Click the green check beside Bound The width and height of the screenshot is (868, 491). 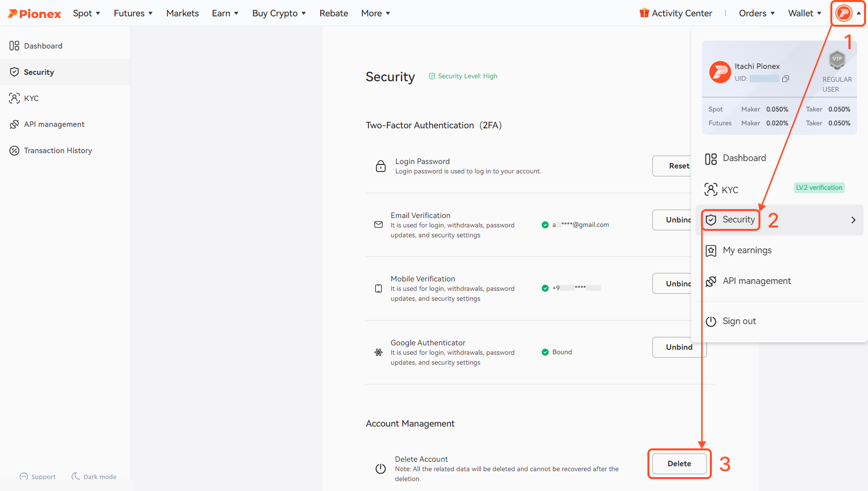click(545, 352)
